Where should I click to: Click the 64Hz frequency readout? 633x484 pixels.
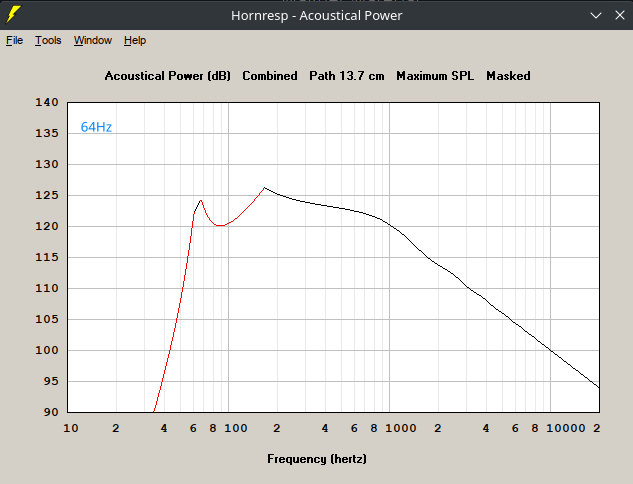96,127
